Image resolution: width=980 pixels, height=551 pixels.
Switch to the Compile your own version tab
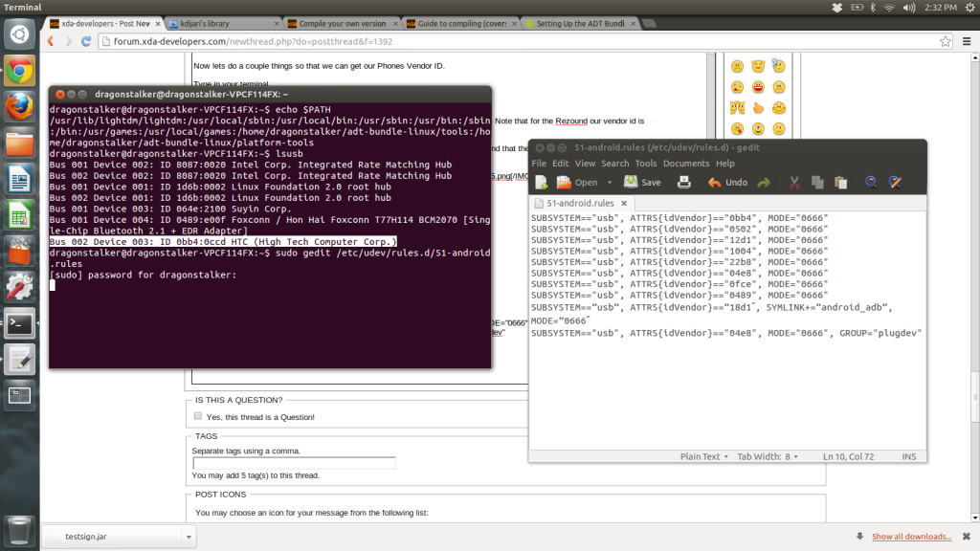coord(342,24)
